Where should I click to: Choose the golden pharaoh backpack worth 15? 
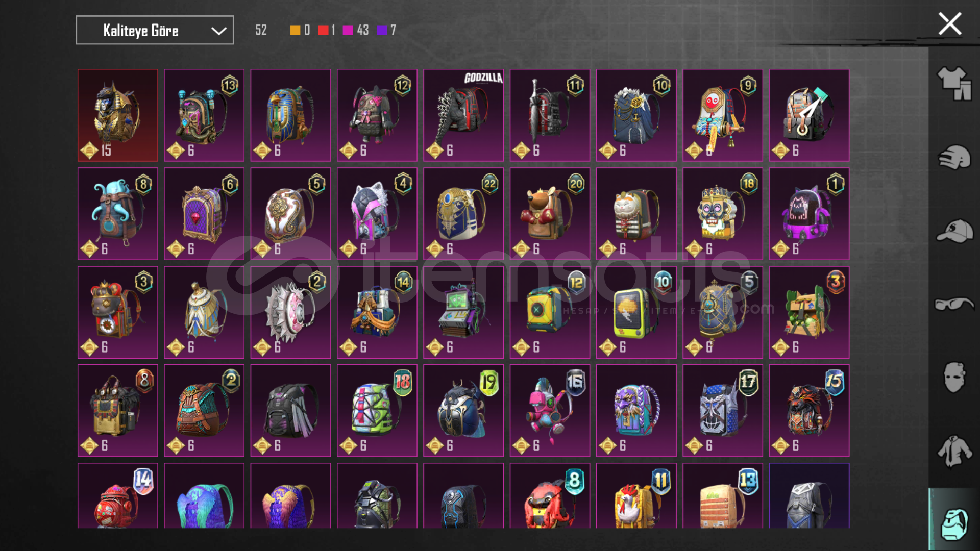coord(118,115)
